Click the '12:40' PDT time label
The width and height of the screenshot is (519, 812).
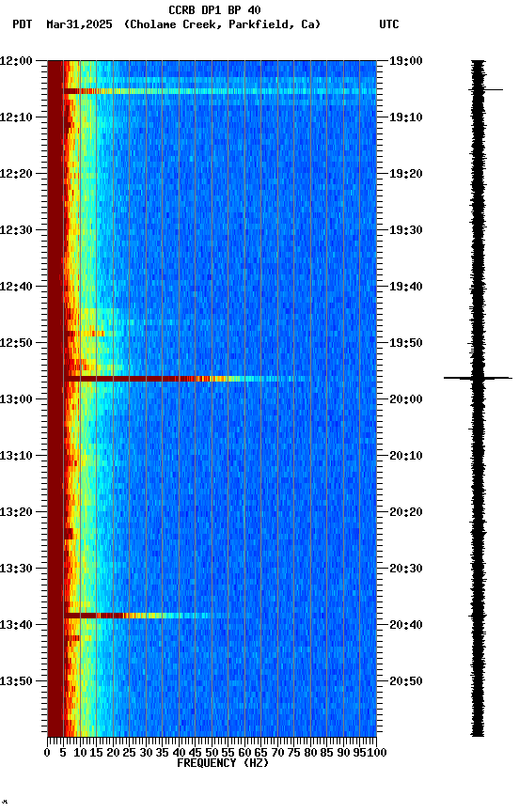click(x=16, y=287)
